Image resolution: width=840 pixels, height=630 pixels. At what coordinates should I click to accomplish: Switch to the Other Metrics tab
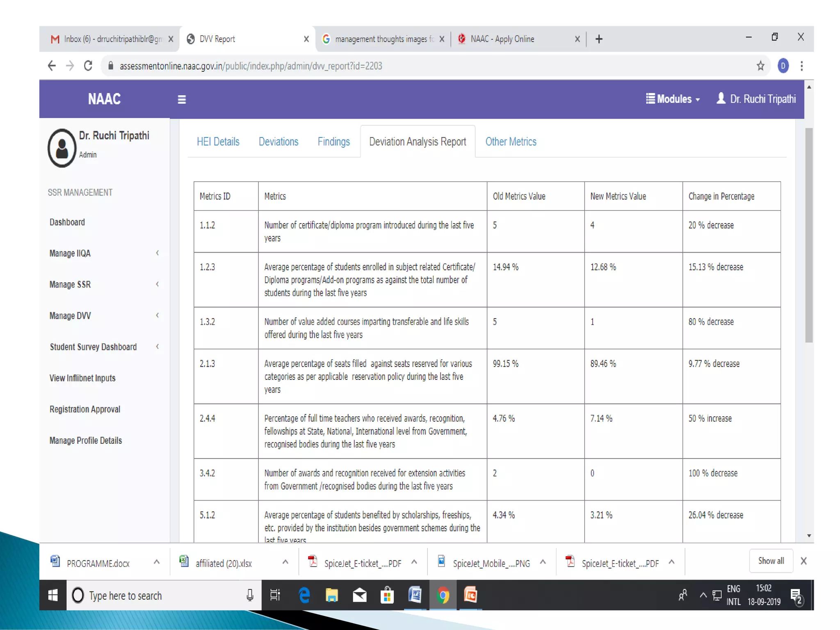[x=511, y=142]
